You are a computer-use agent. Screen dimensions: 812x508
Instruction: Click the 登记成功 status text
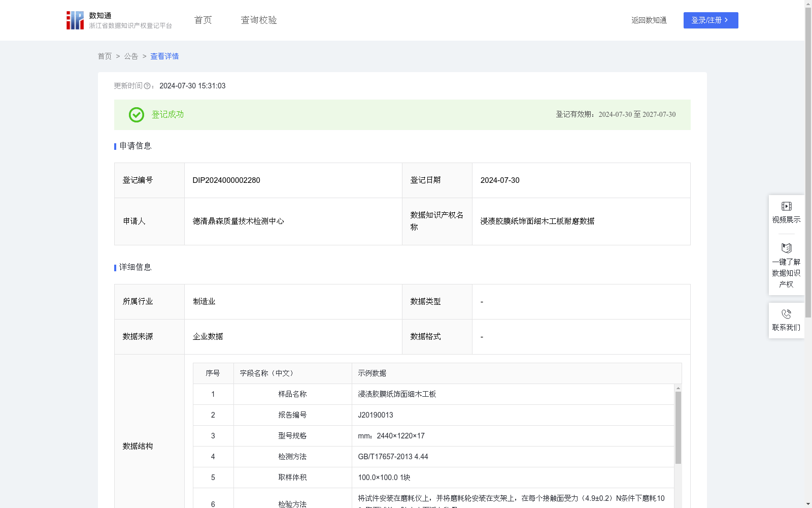tap(167, 115)
